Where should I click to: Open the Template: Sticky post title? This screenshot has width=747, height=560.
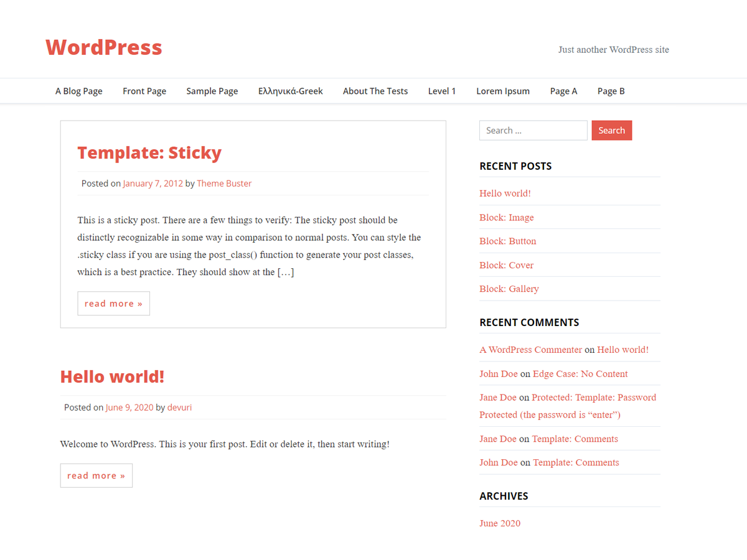149,152
